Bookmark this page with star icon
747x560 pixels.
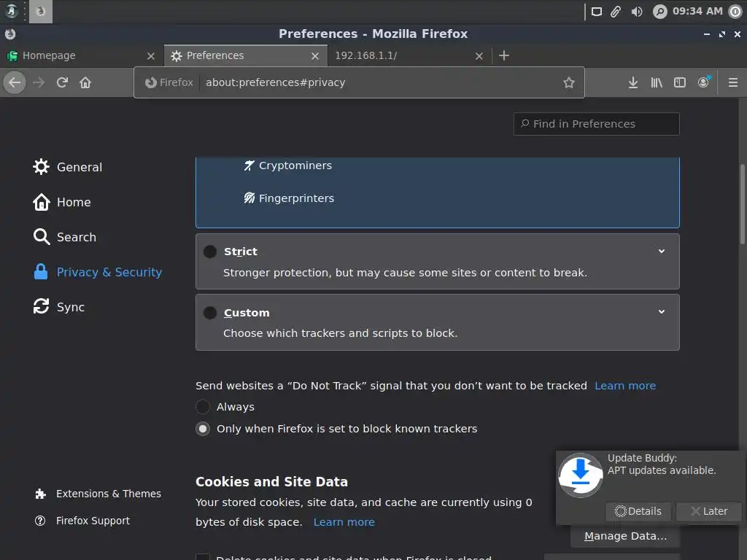point(569,82)
